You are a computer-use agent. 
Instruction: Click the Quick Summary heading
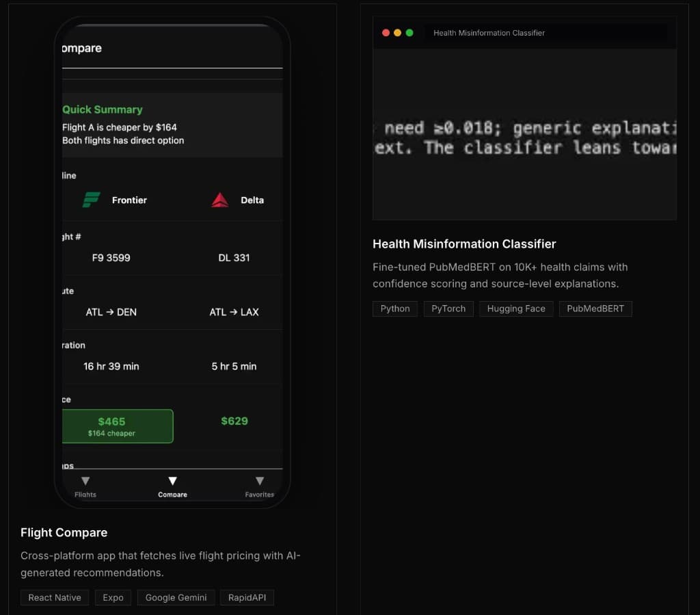pyautogui.click(x=103, y=109)
